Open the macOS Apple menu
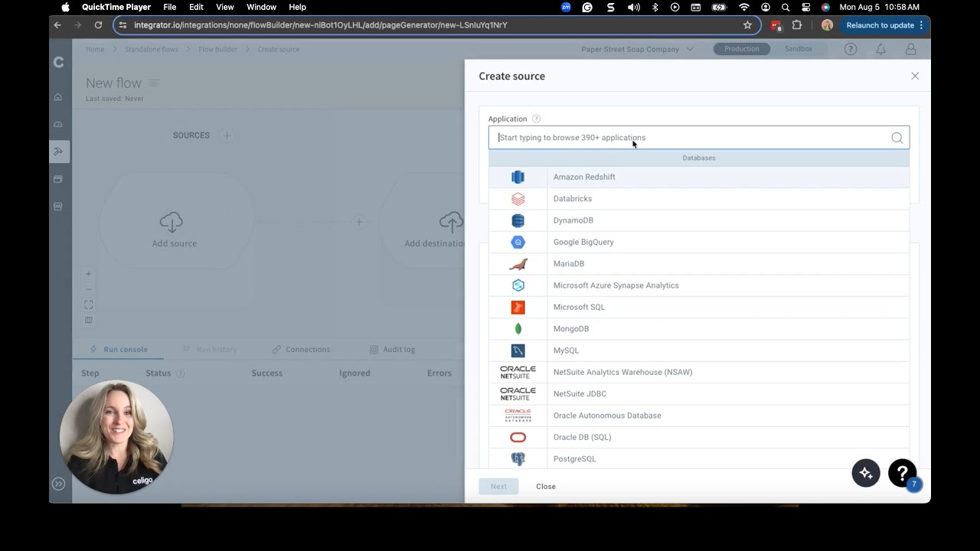The width and height of the screenshot is (980, 551). click(65, 7)
